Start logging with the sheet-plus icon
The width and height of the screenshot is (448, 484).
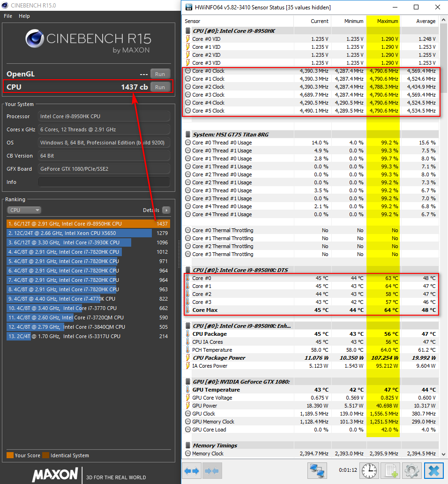391,471
